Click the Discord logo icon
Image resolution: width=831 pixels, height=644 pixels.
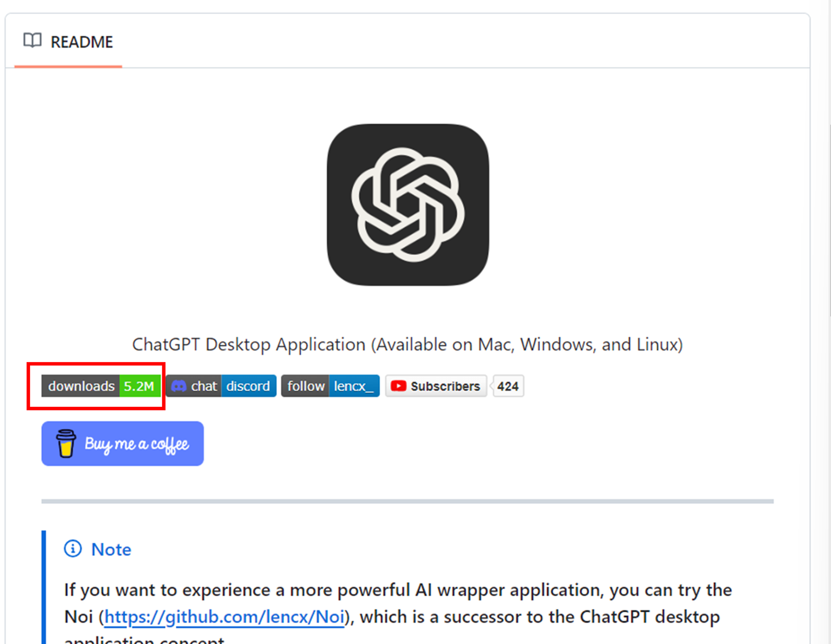[179, 386]
